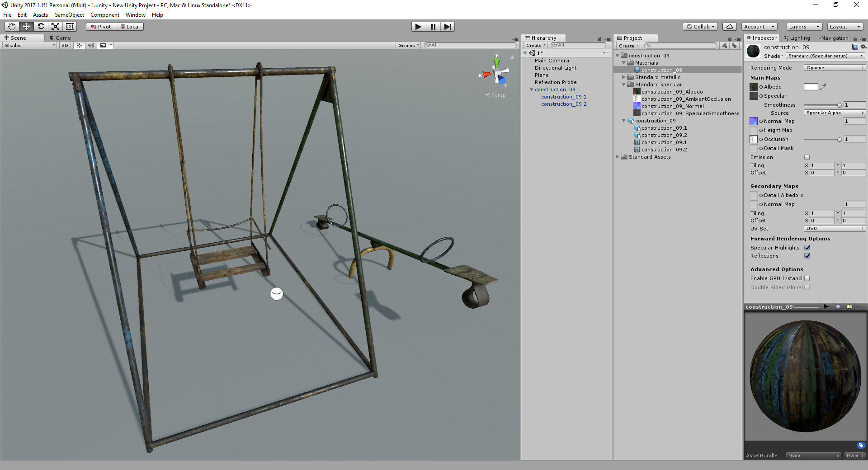The image size is (868, 470).
Task: Change preview shape sphere icon
Action: tap(838, 307)
